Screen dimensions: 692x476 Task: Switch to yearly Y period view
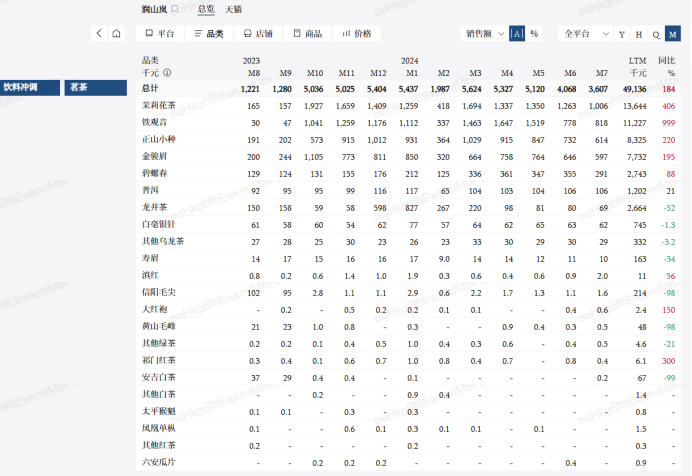click(622, 33)
